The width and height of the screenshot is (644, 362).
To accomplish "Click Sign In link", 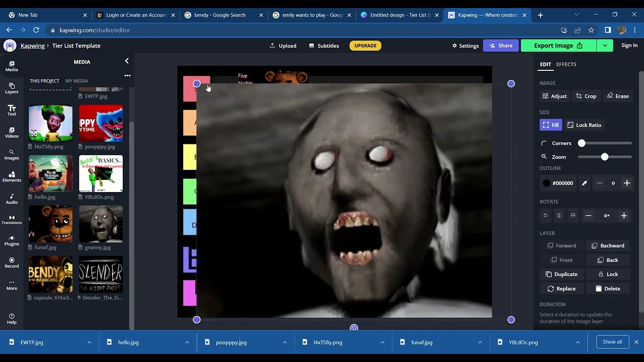I will [629, 45].
